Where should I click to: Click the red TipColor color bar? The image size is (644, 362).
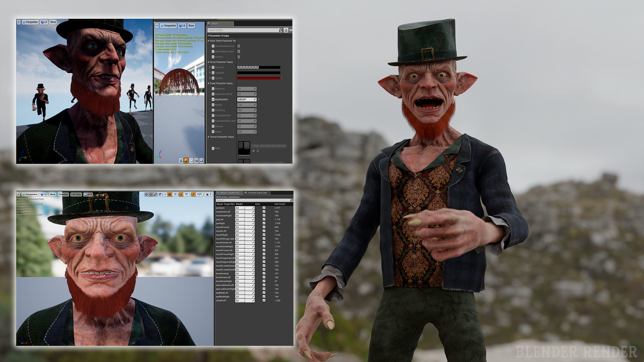click(259, 78)
